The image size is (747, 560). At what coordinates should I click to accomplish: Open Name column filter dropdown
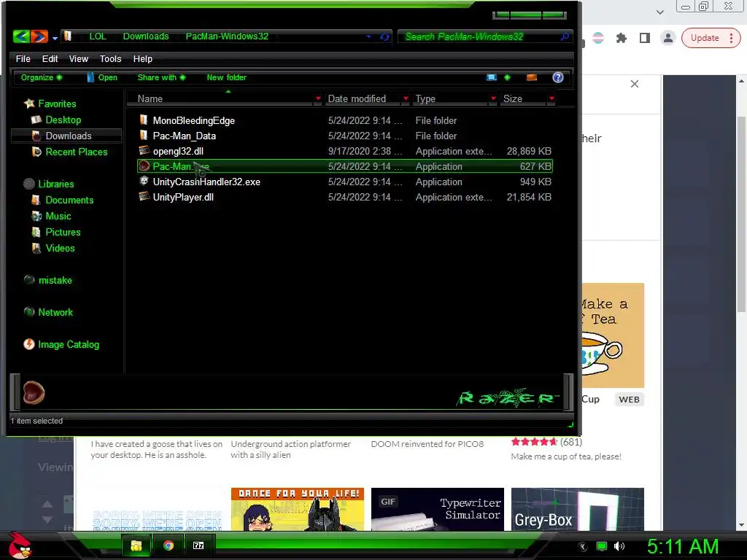[x=318, y=98]
